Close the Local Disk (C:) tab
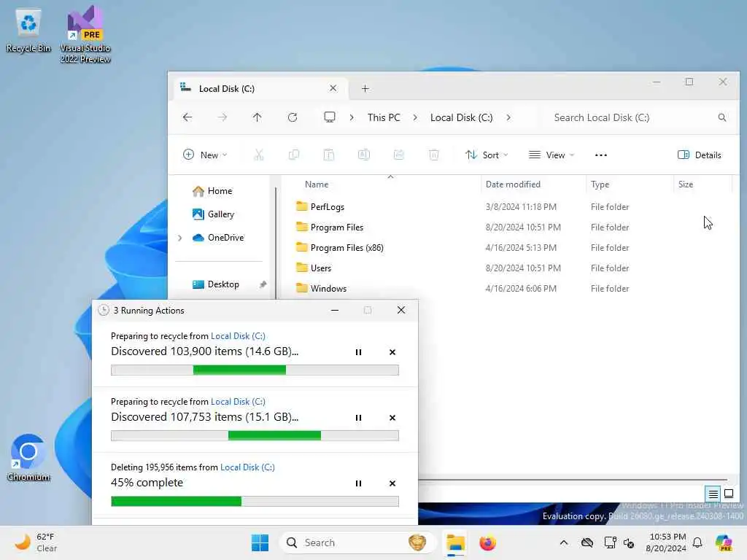 click(x=333, y=88)
